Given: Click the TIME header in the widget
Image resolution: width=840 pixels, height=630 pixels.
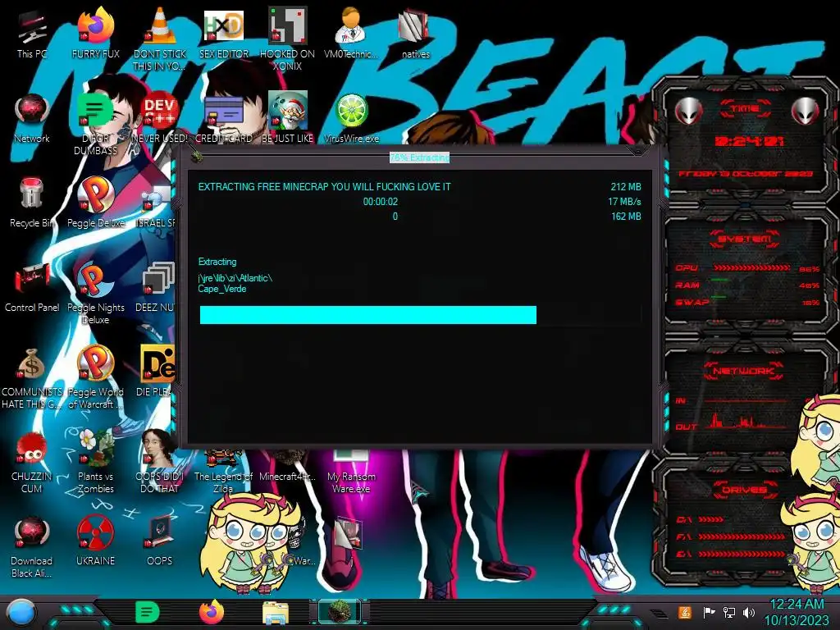Looking at the screenshot, I should pyautogui.click(x=746, y=109).
